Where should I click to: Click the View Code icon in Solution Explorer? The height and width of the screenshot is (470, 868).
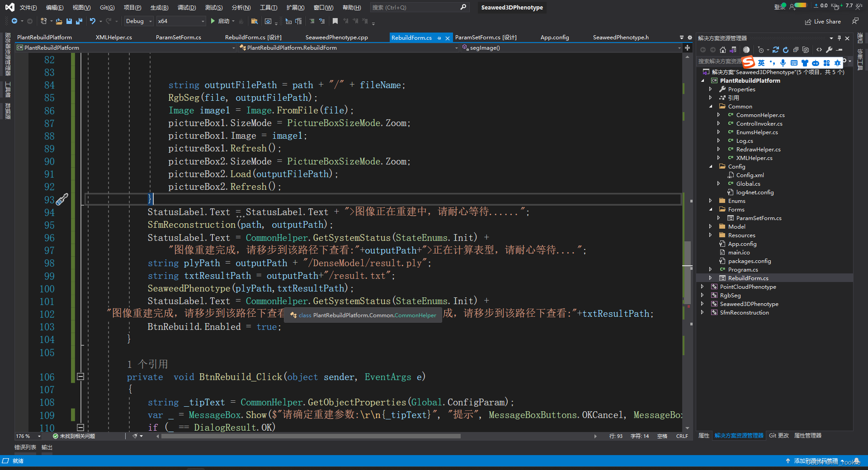coord(819,50)
